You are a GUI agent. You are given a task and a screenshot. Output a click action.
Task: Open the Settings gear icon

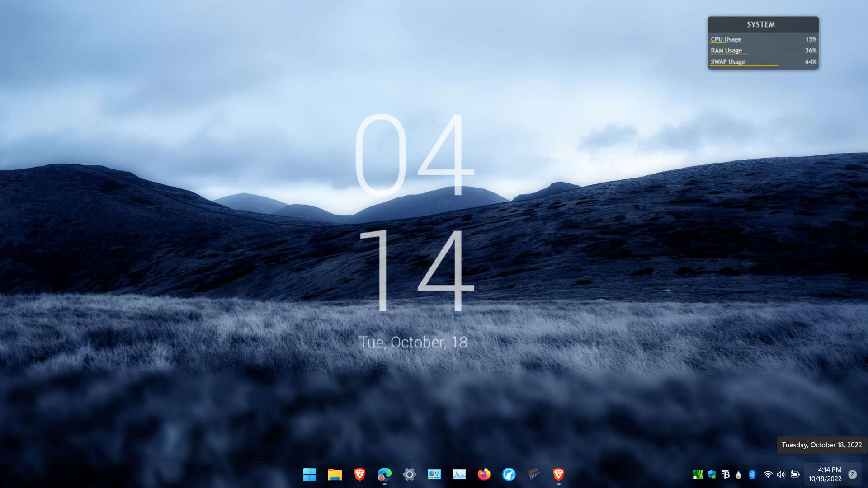click(410, 474)
